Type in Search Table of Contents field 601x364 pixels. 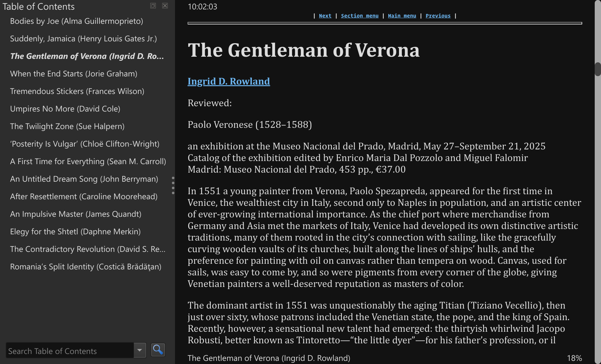(70, 351)
